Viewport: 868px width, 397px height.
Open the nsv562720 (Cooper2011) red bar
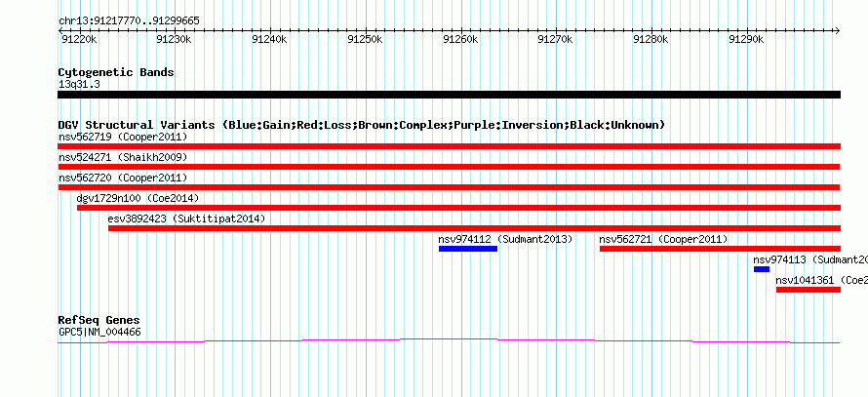(x=449, y=187)
